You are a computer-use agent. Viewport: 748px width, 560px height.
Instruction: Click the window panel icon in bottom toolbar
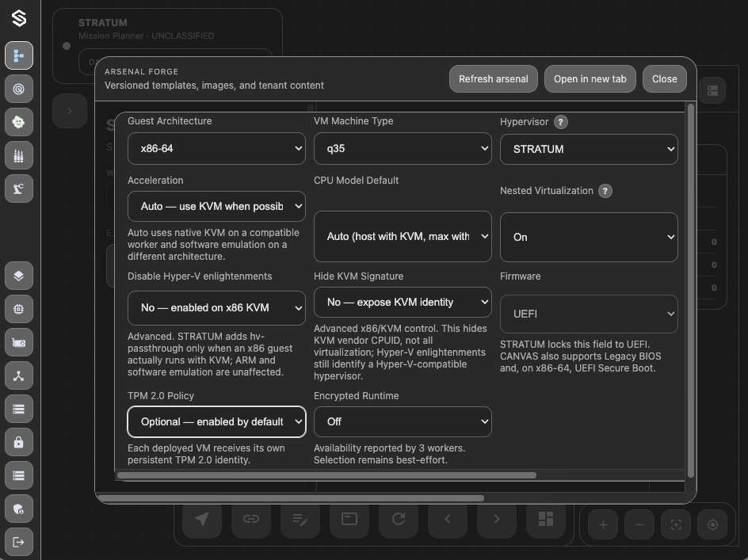tap(349, 519)
